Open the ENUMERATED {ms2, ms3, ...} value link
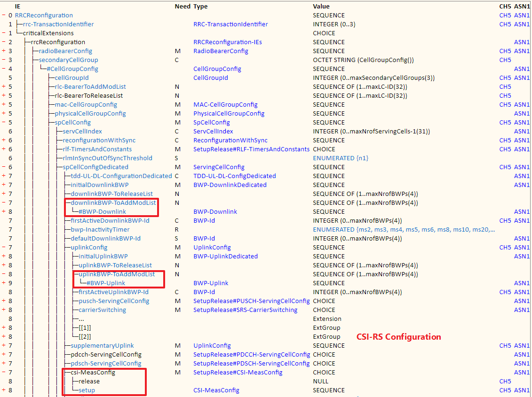The image size is (532, 397). pyautogui.click(x=404, y=230)
